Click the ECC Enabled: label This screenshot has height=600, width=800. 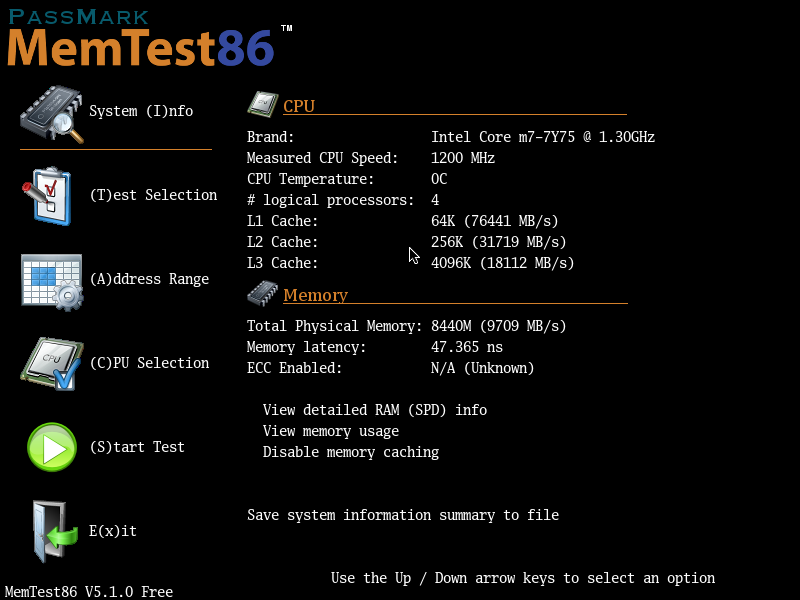coord(294,368)
